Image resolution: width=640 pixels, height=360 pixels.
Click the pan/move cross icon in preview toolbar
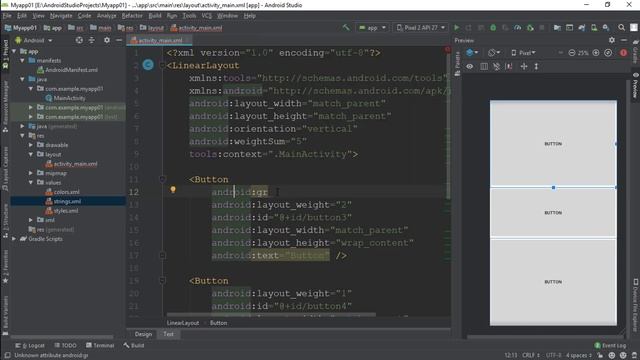pos(524,66)
